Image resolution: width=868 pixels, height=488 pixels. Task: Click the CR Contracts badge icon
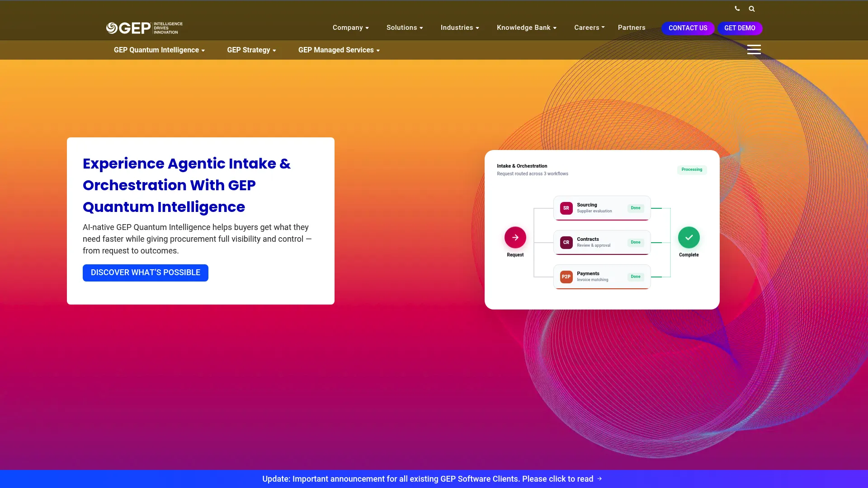click(x=566, y=243)
